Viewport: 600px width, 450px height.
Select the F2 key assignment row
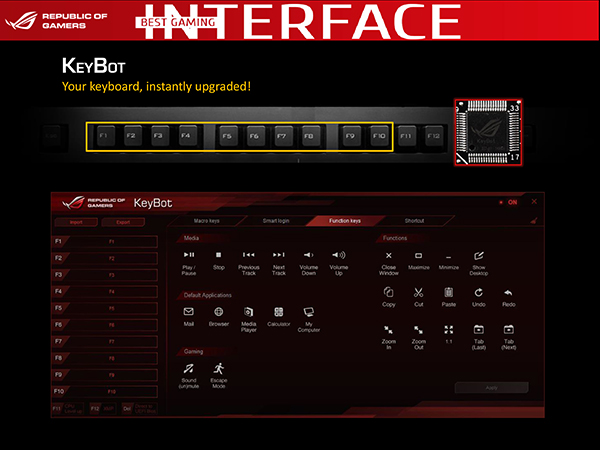point(105,258)
